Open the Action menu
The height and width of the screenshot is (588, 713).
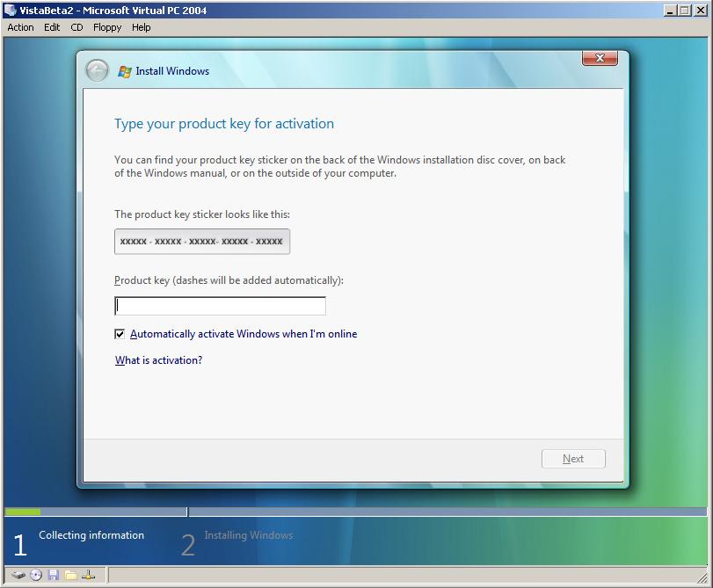(x=20, y=27)
